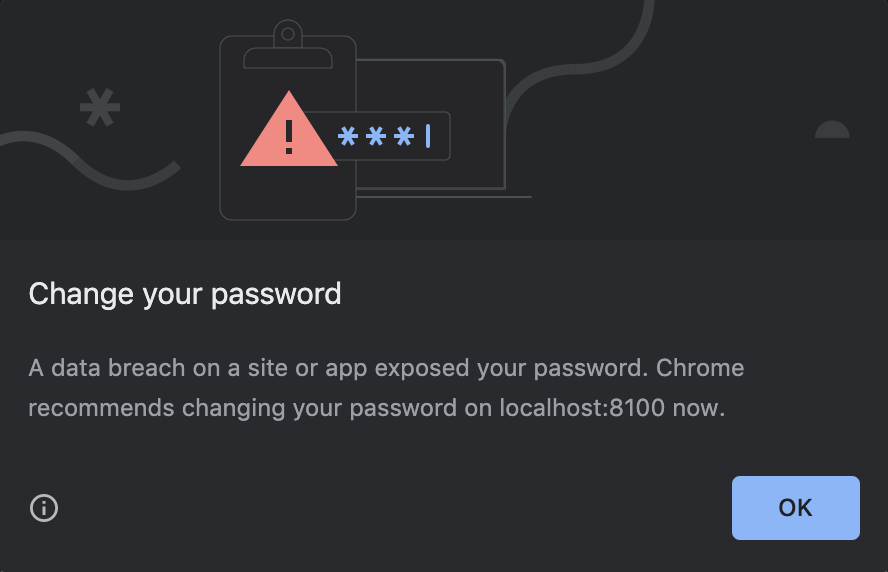Click the blank lower area of clipboard

[x=288, y=193]
